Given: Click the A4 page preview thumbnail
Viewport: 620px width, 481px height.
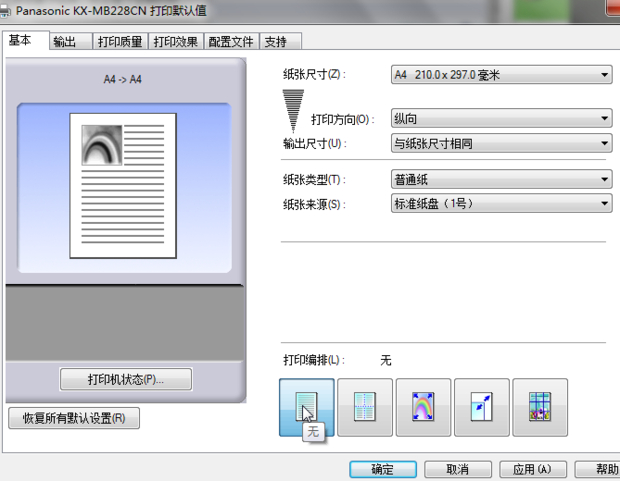Looking at the screenshot, I should click(x=123, y=186).
